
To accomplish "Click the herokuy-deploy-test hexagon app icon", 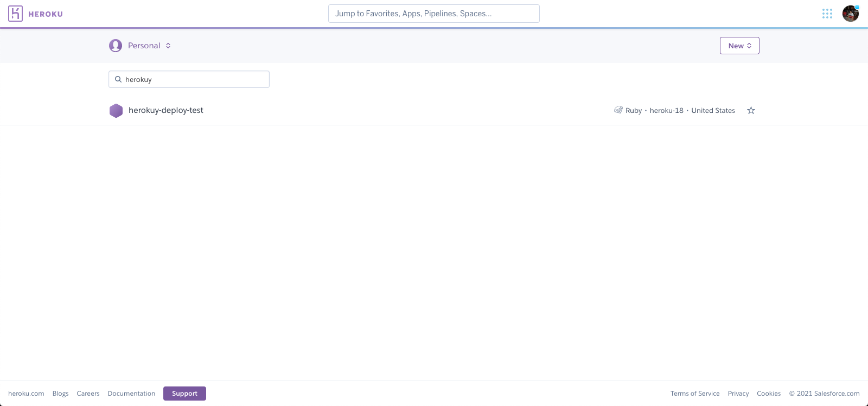I will (116, 111).
